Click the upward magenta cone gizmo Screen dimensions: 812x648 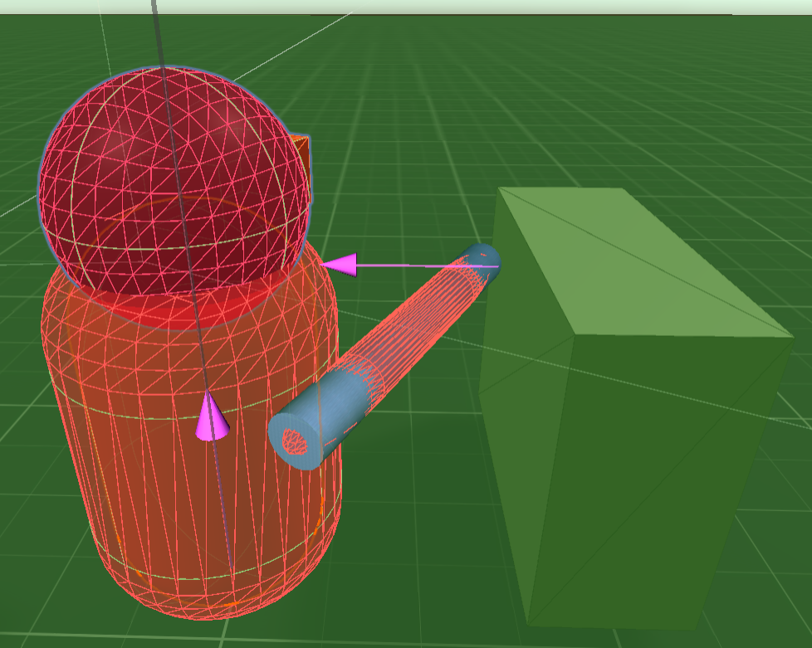point(211,419)
